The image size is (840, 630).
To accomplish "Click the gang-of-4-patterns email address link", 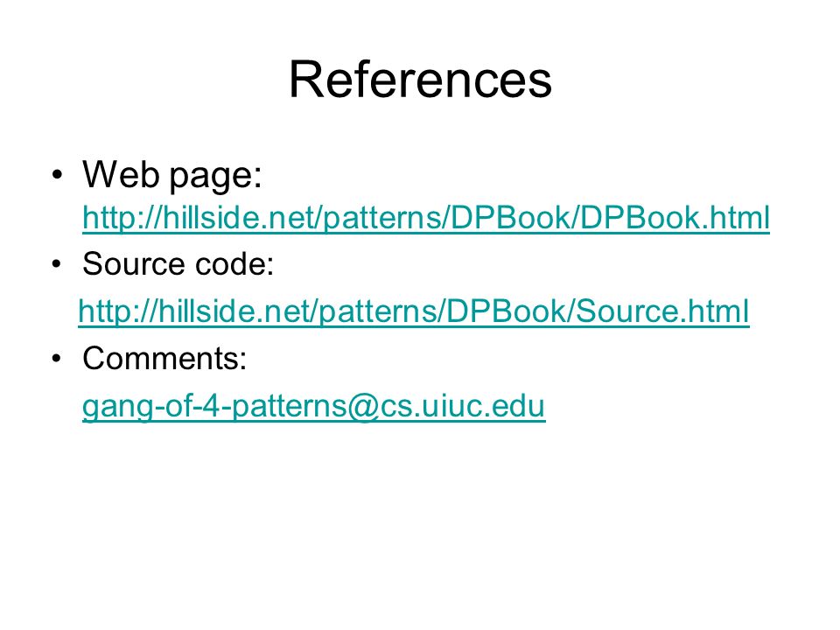I will 314,405.
